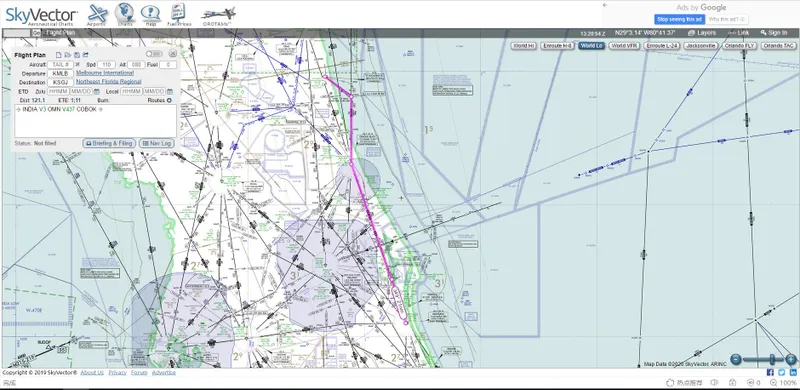The width and height of the screenshot is (800, 390).
Task: Open Northeast Florida Regional link
Action: [109, 82]
